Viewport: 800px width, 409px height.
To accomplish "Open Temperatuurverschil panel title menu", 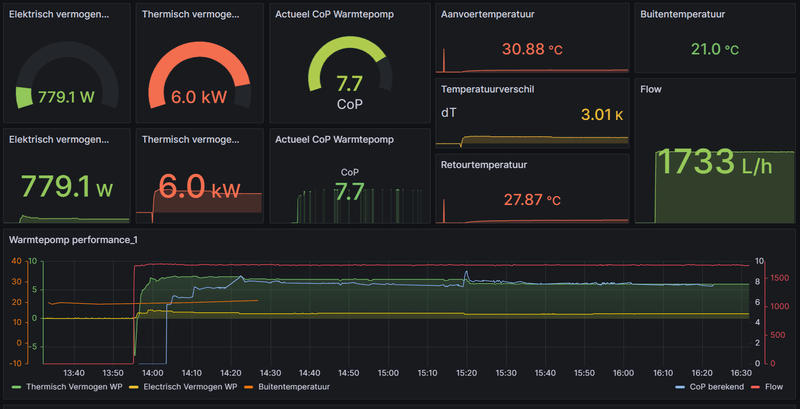I will (x=488, y=89).
